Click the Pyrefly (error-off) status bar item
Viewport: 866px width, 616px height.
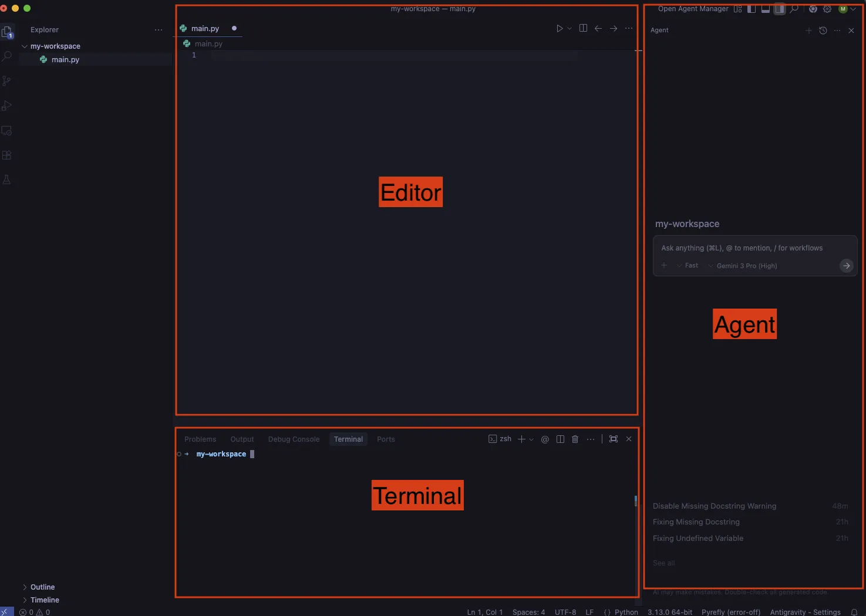(731, 611)
